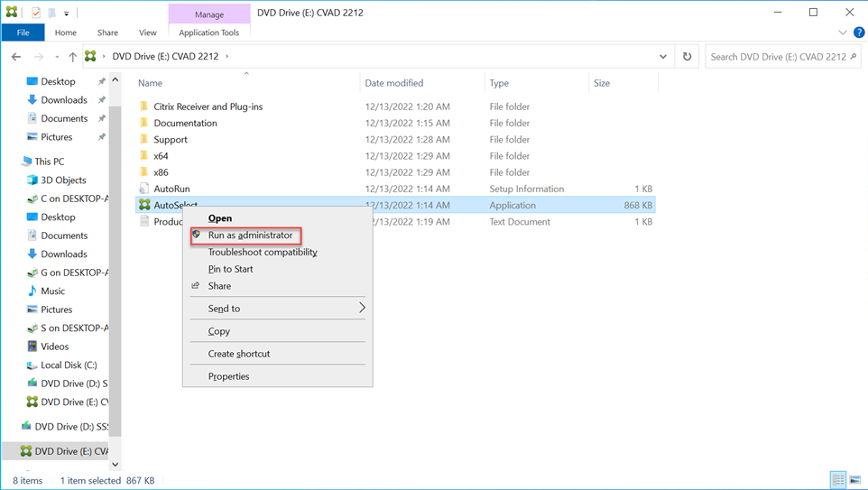Click the navigation pane scroll down arrow

(x=115, y=465)
